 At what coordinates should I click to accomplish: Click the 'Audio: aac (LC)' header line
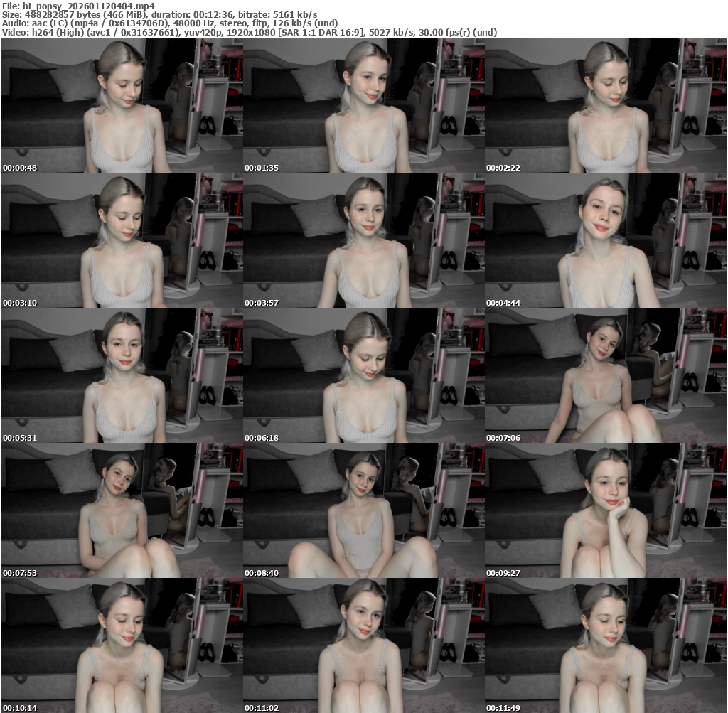[170, 23]
